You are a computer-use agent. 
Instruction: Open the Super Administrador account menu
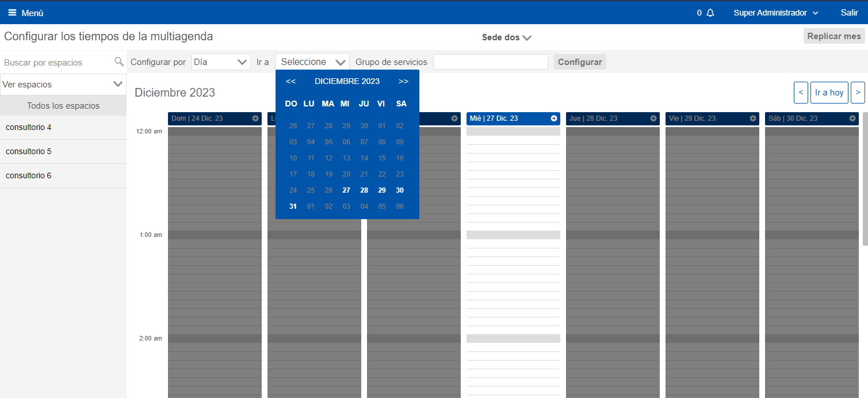pyautogui.click(x=775, y=12)
